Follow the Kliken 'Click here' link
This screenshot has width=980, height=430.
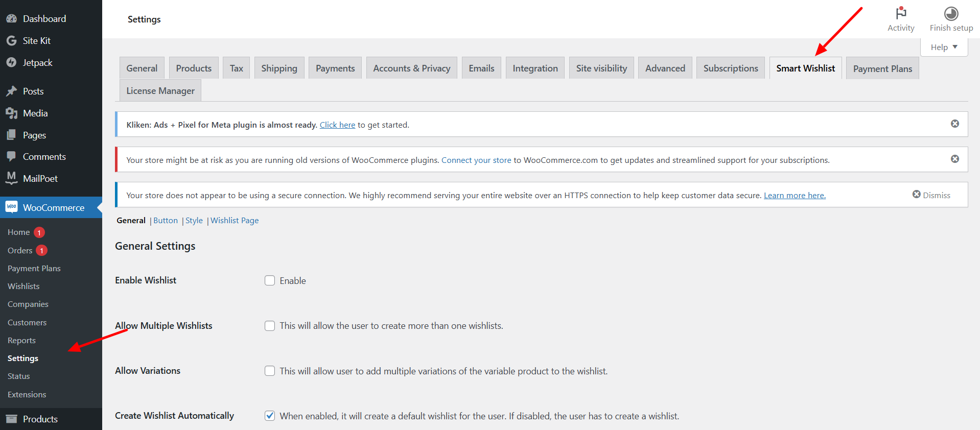[337, 125]
